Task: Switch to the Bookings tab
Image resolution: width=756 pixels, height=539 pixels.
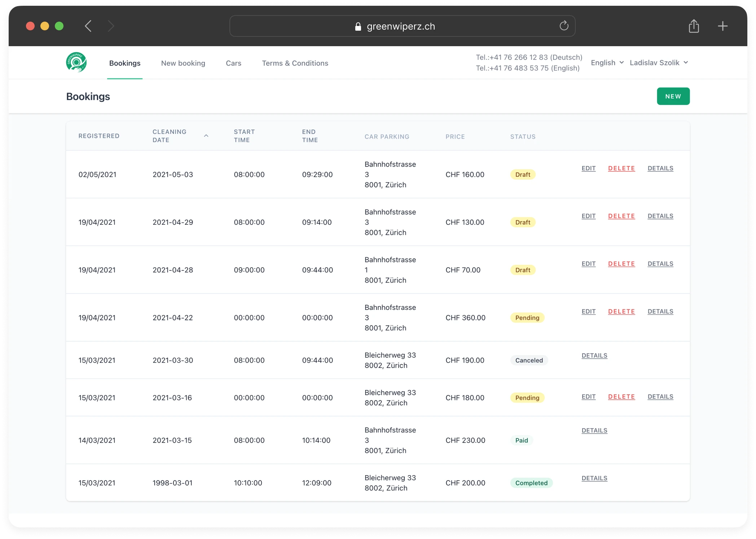Action: 125,63
